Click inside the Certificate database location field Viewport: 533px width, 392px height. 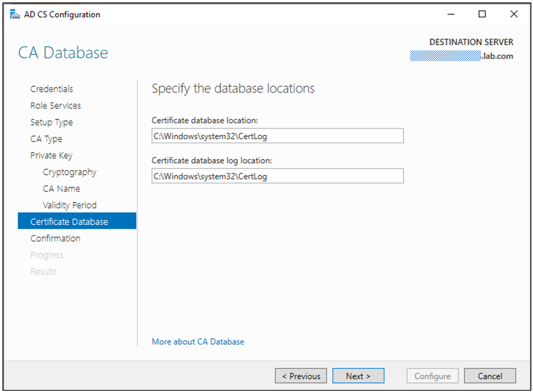[x=277, y=135]
